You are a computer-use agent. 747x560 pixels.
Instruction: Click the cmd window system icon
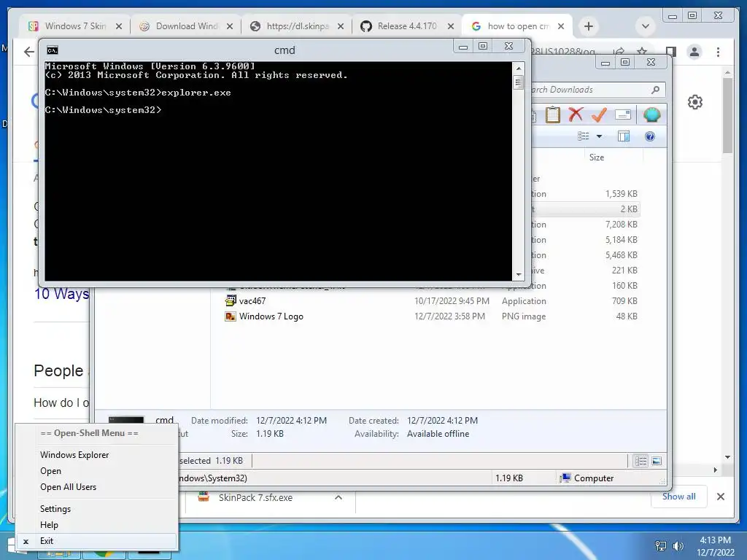52,50
